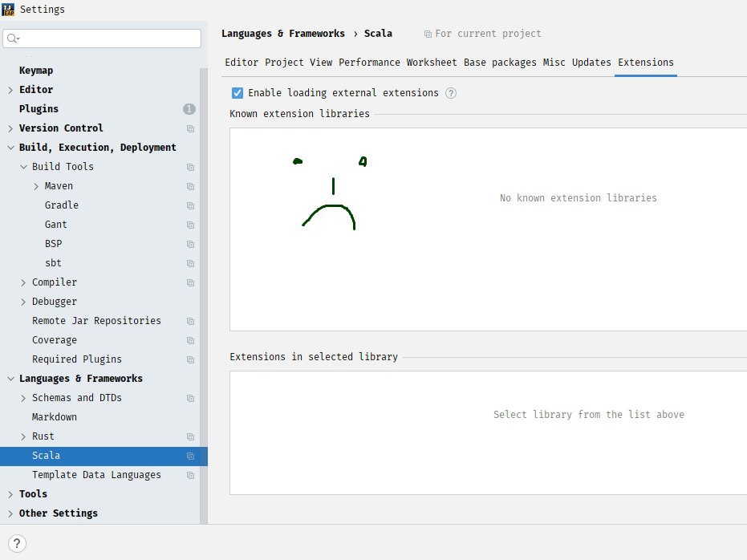Click the IntelliJ icon in the Settings title bar

[8, 9]
